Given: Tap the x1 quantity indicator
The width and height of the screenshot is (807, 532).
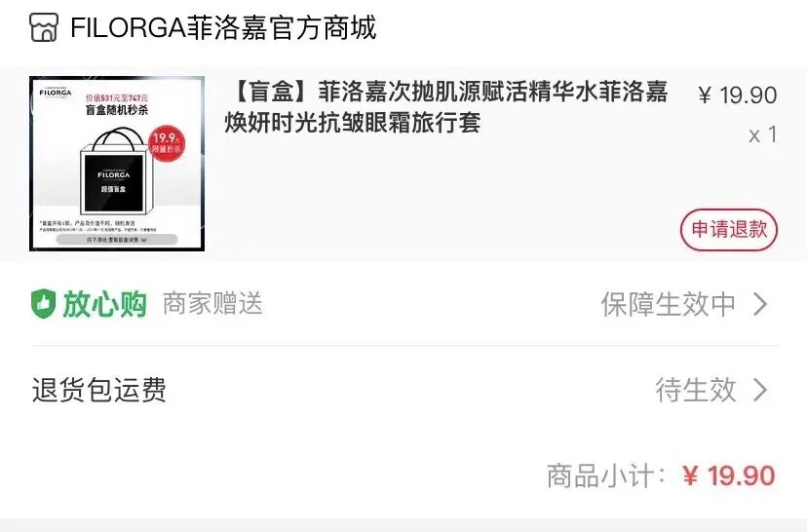Looking at the screenshot, I should point(763,134).
